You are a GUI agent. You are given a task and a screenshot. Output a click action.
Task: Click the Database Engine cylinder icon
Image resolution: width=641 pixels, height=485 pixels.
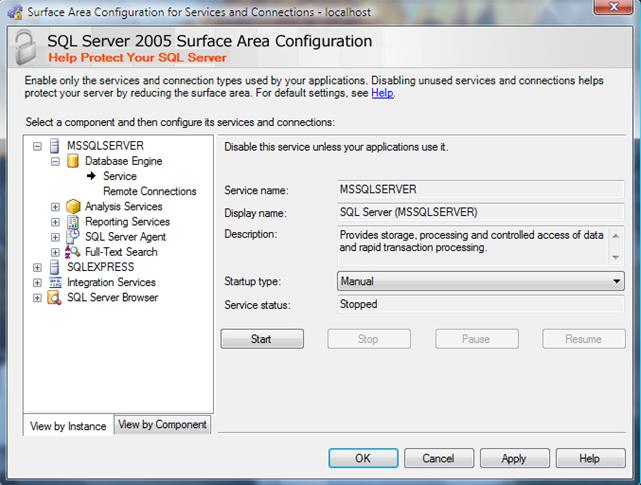click(72, 161)
